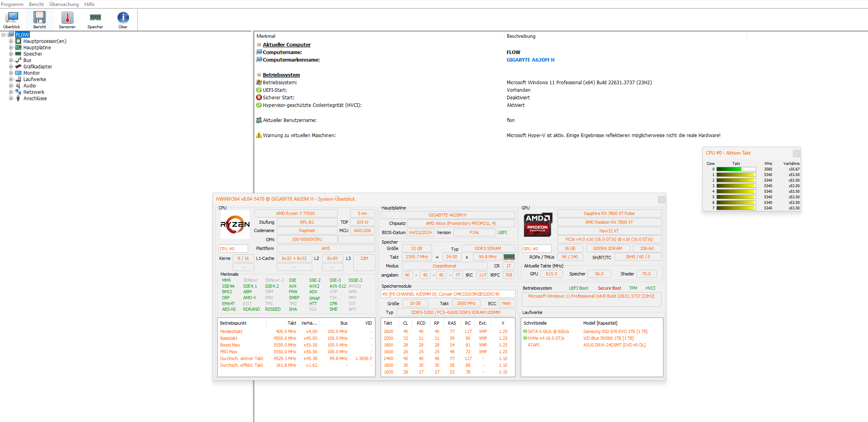Click Core 7 clock bar

tap(736, 208)
